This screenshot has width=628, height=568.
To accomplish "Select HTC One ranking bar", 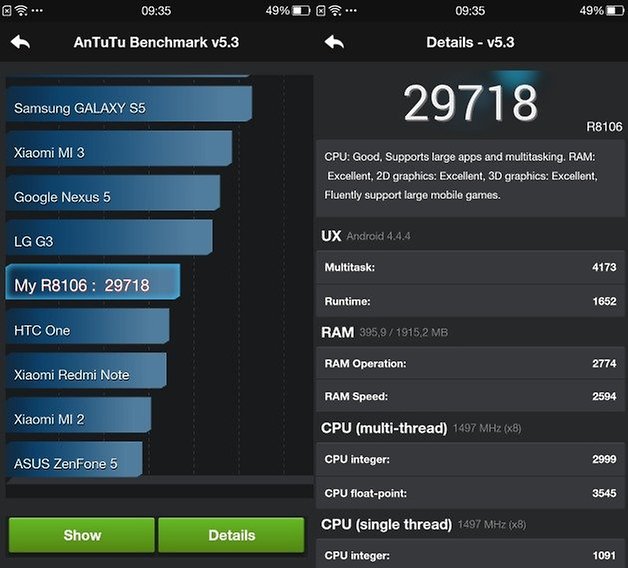I will click(x=87, y=326).
